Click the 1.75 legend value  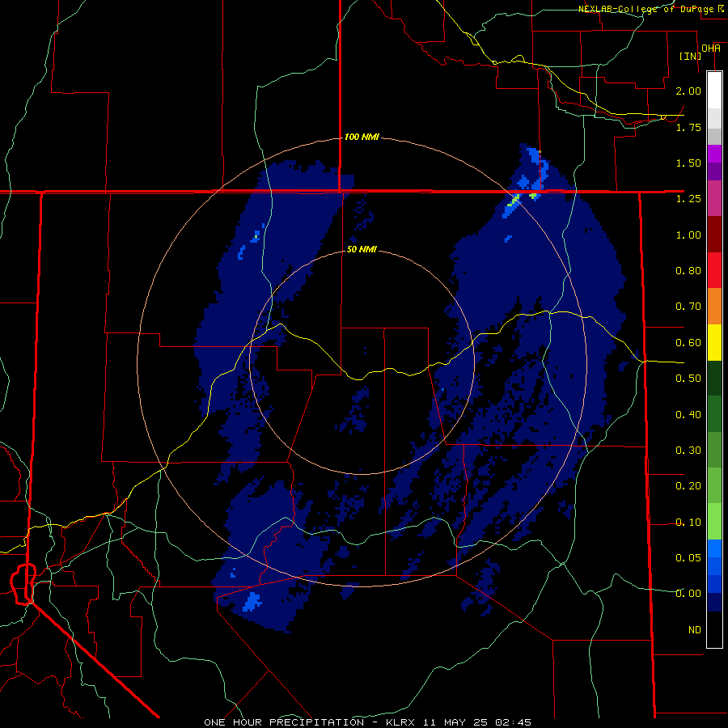(x=688, y=127)
